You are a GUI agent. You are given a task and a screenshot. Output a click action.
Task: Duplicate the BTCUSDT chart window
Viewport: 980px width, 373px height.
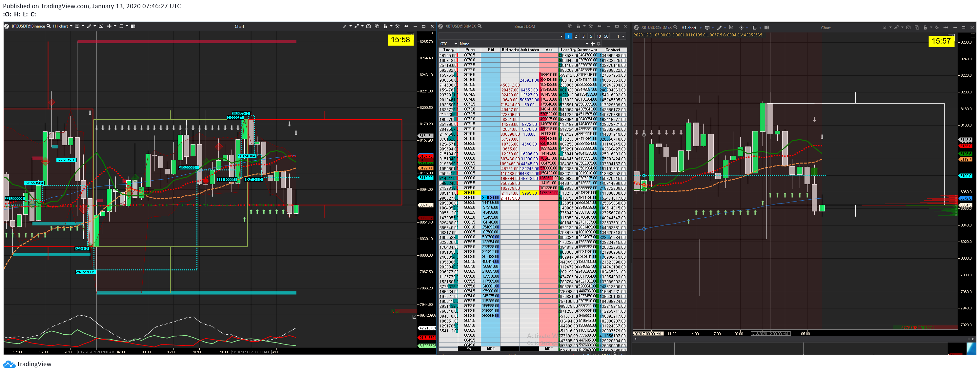click(x=377, y=26)
